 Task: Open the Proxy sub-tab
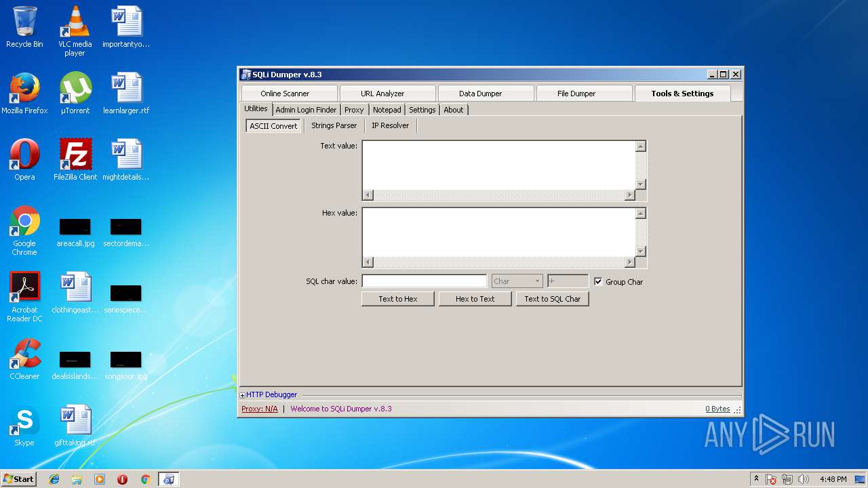[x=354, y=109]
